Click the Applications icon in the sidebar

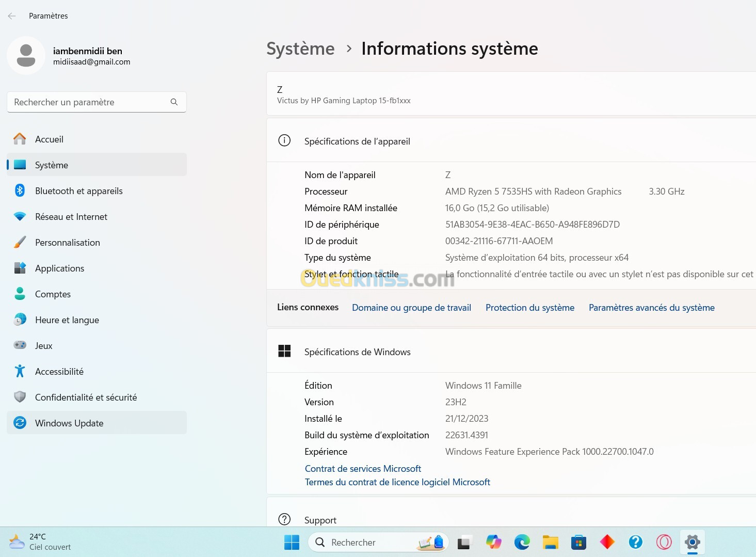pyautogui.click(x=20, y=268)
